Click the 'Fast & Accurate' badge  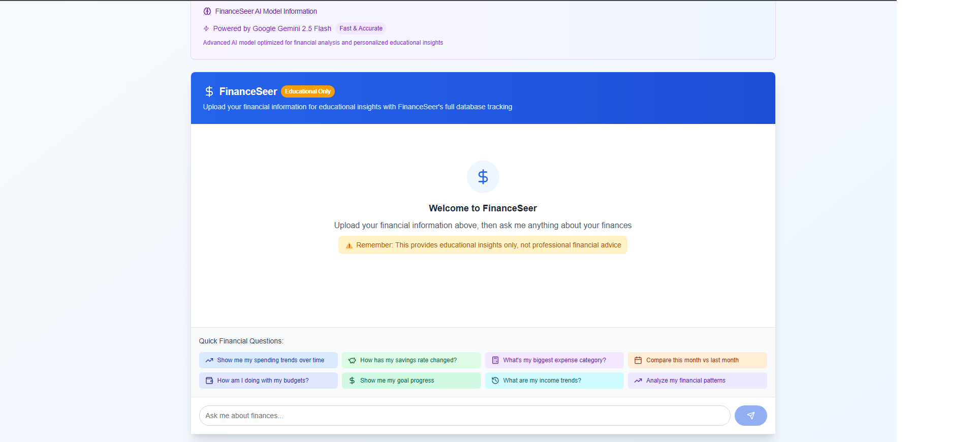click(361, 28)
